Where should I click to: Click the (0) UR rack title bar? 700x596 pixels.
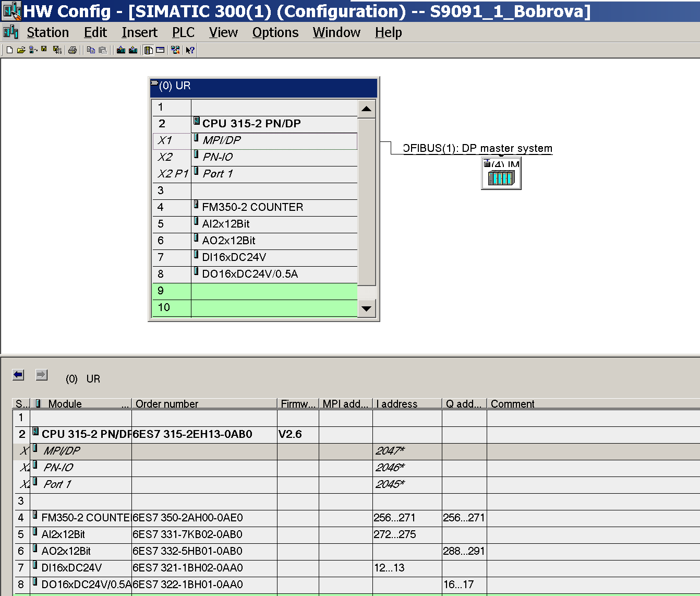[263, 87]
